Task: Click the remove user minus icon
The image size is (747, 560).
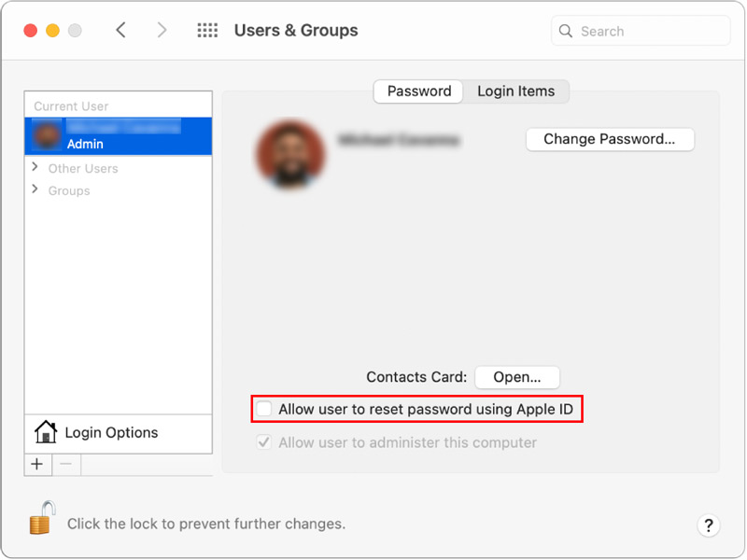Action: click(65, 464)
